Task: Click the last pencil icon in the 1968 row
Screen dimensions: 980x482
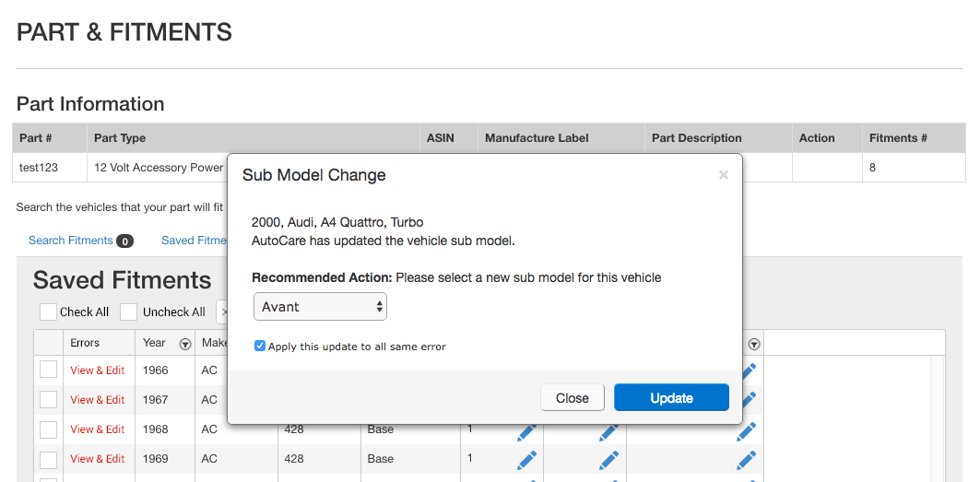Action: 747,430
